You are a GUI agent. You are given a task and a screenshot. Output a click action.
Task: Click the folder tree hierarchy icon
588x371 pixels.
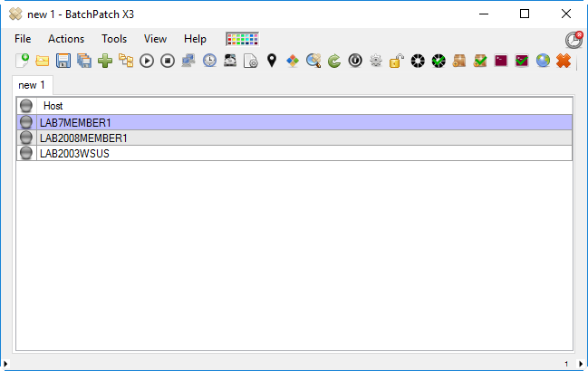pos(126,61)
